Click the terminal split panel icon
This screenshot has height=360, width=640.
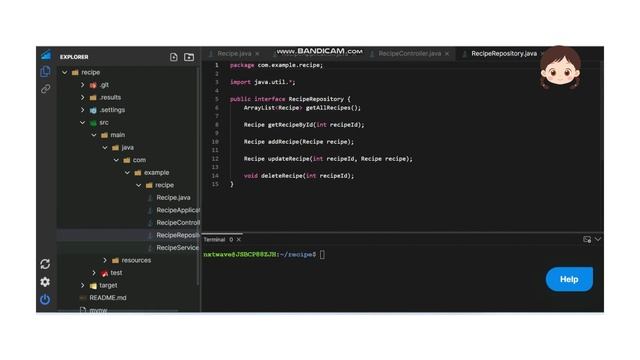click(587, 239)
